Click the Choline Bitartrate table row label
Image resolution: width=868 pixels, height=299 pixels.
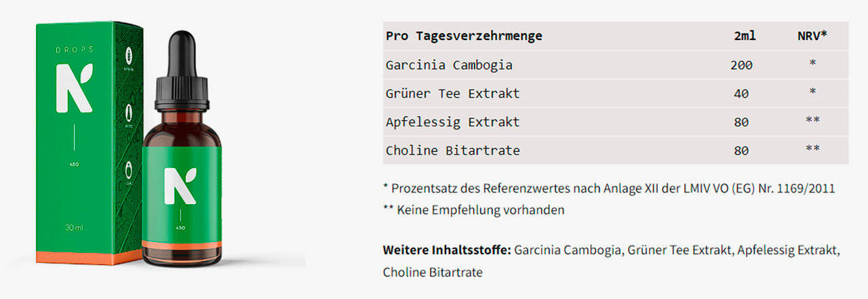pyautogui.click(x=452, y=151)
